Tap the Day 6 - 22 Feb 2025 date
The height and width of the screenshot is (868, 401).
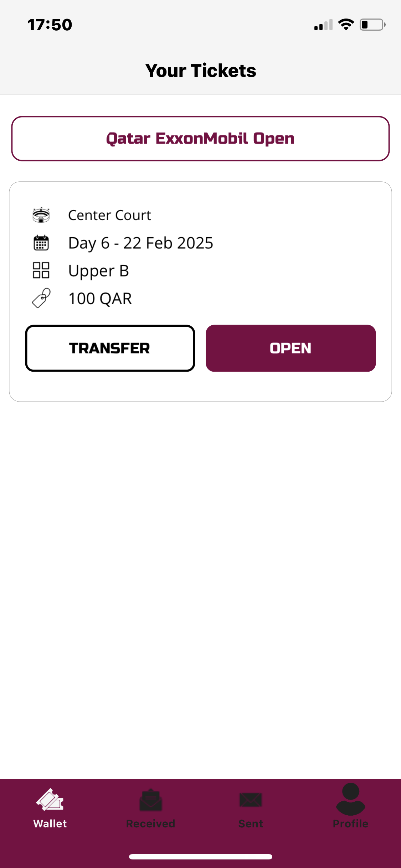coord(140,243)
